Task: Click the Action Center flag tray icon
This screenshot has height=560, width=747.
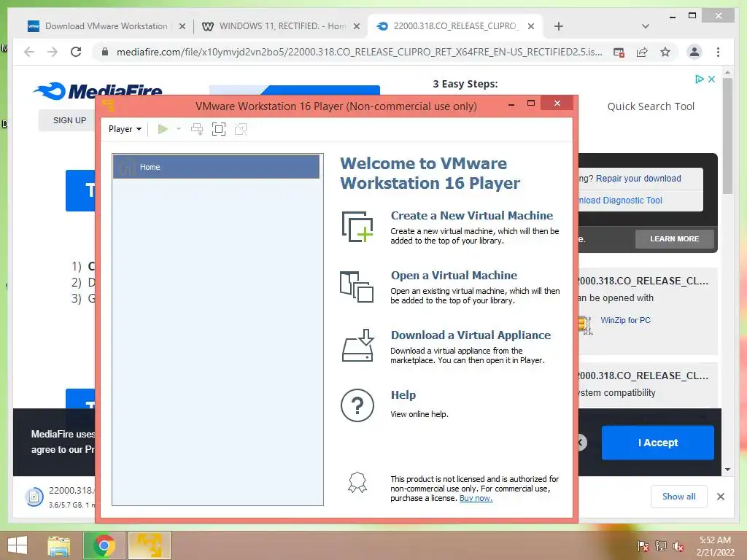Action: [x=643, y=546]
